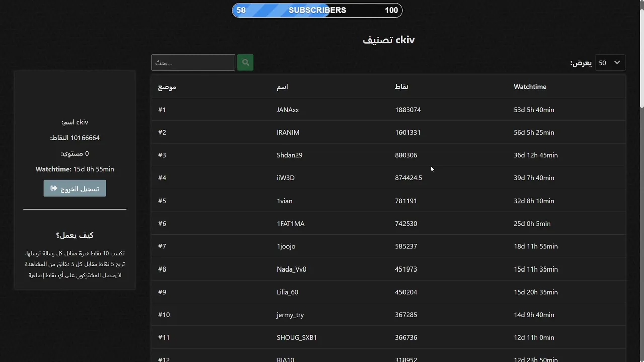Click points value 366736
644x362 pixels.
pyautogui.click(x=406, y=337)
